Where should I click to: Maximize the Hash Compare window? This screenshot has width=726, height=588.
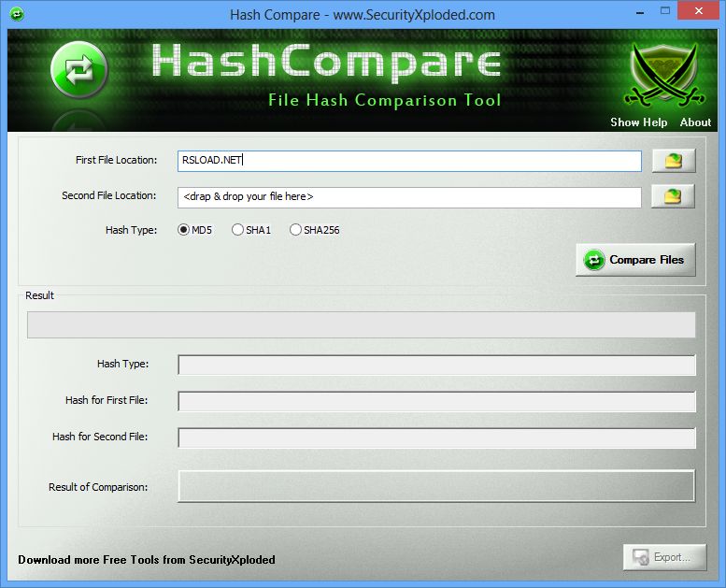665,11
